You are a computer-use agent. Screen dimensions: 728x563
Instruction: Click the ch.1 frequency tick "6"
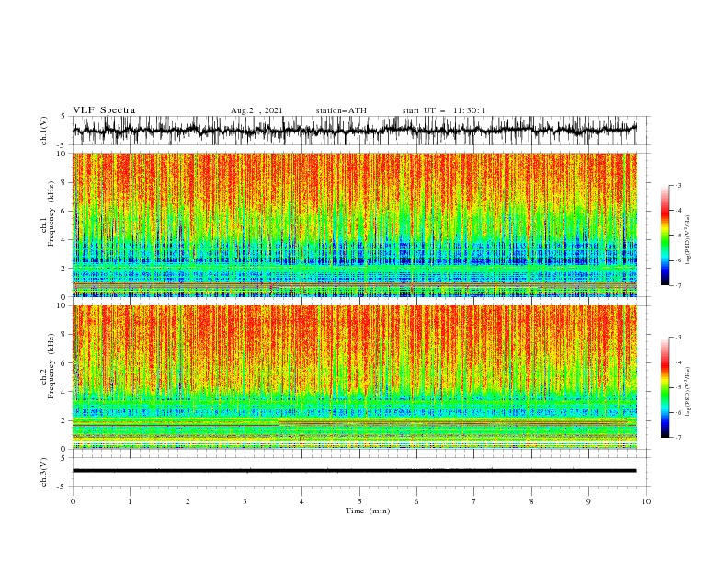click(x=65, y=211)
